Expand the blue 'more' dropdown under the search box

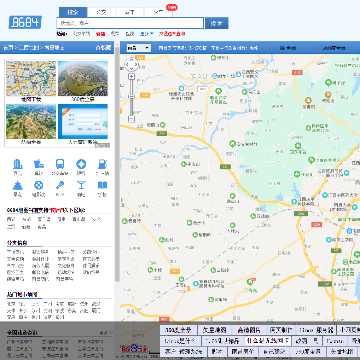(146, 34)
